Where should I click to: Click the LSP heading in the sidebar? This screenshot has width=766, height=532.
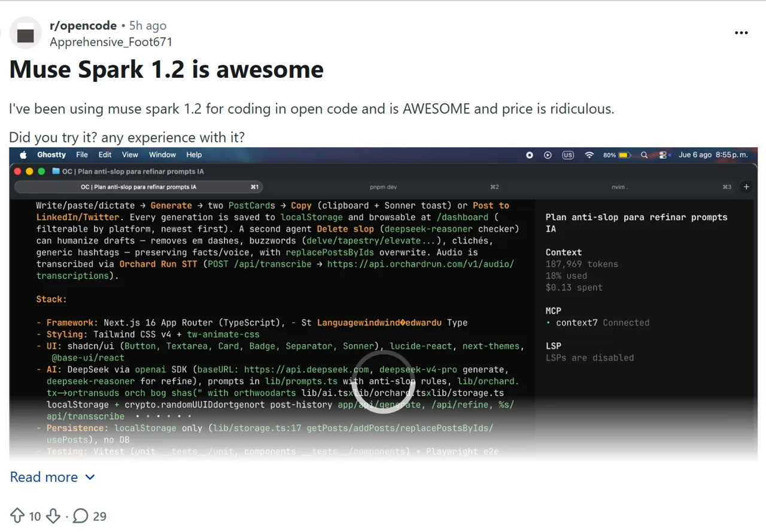(x=554, y=346)
